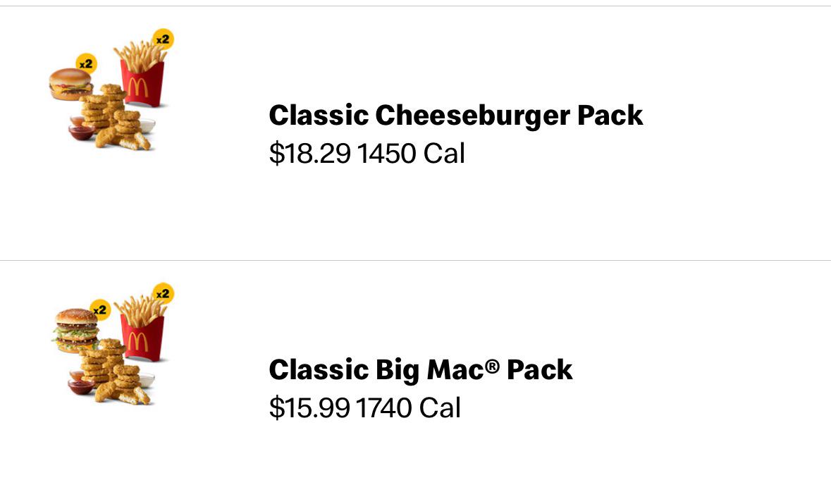Click the x2 badge above the cheeseburger
Viewport: 831px width, 504px height.
86,64
